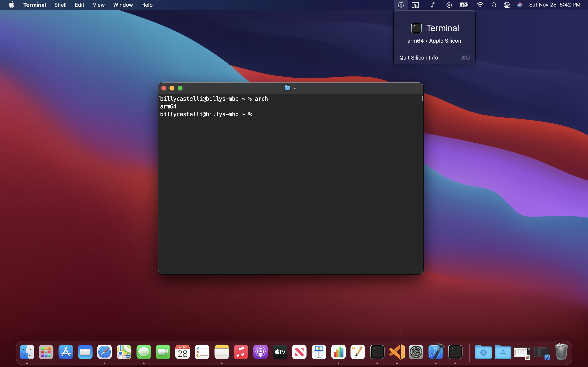Open the View menu
Viewport: 588px width, 367px height.
(x=98, y=5)
